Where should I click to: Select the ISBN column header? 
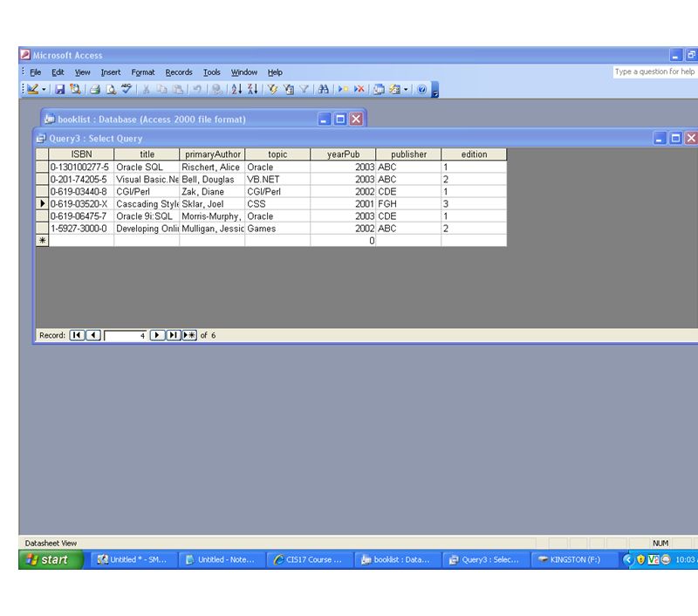[x=81, y=154]
